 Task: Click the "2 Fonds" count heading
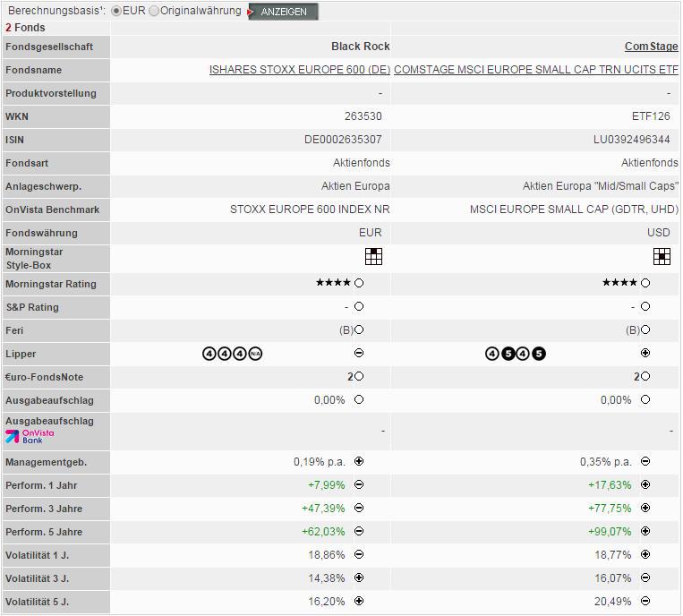coord(25,28)
